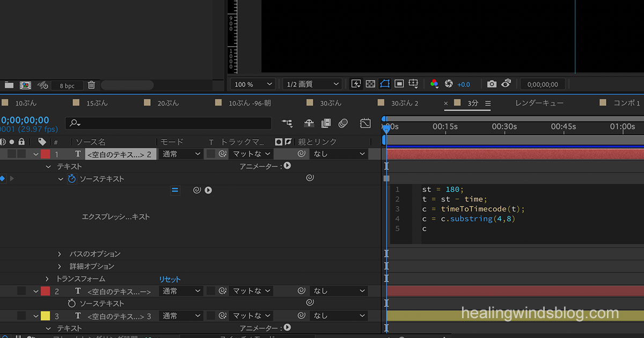Toggle the expression enable equals switch

point(175,190)
